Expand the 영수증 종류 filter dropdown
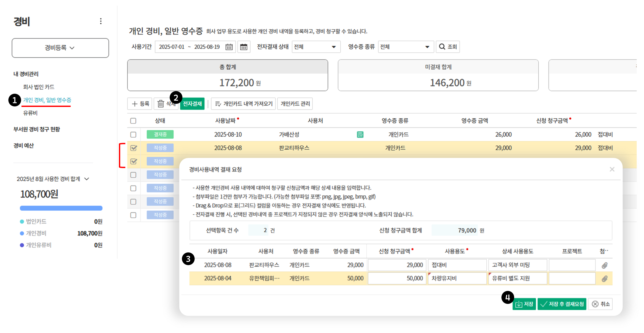The height and width of the screenshot is (333, 644). [x=405, y=47]
